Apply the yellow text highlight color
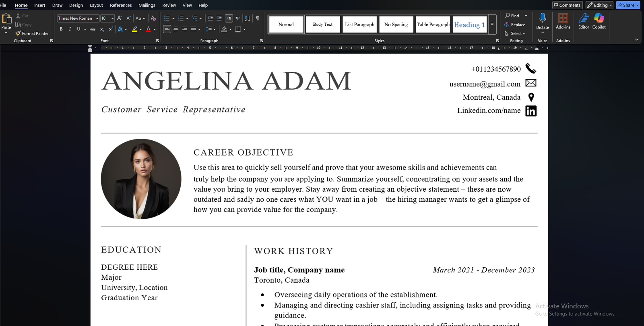The image size is (644, 326). coord(134,29)
